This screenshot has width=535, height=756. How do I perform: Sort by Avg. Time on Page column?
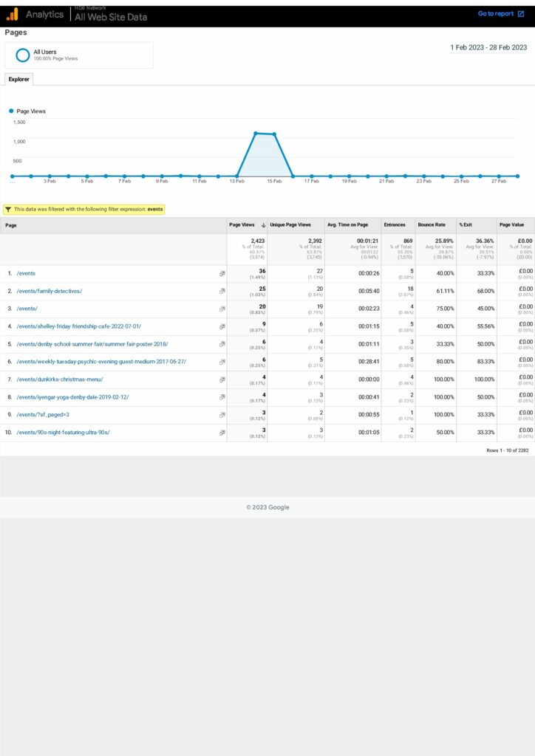point(347,225)
